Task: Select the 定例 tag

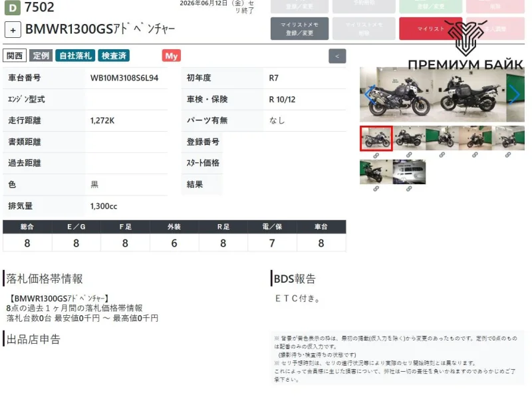Action: coord(41,56)
